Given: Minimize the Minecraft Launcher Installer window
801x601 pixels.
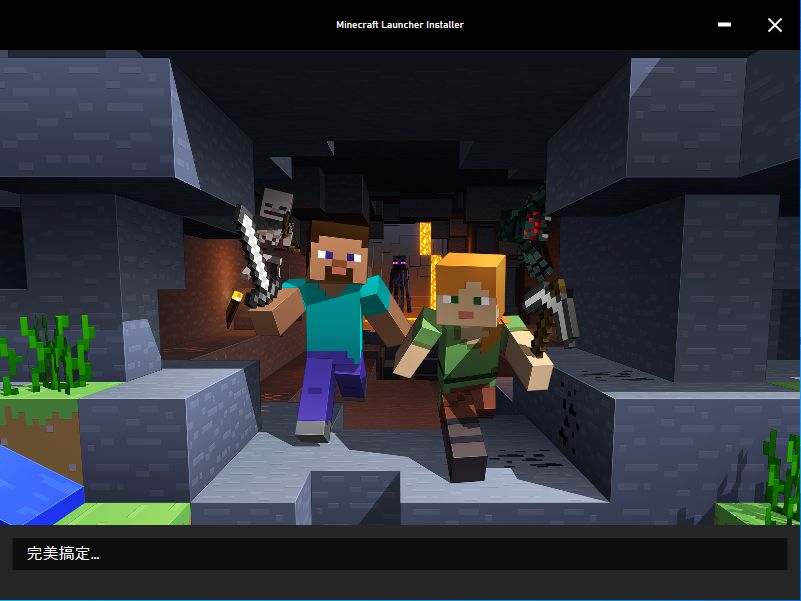Looking at the screenshot, I should (x=724, y=25).
